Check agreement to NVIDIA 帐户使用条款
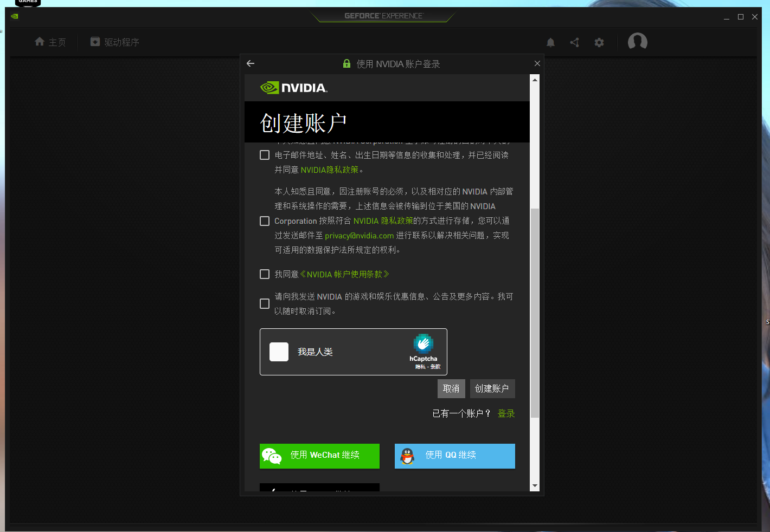 tap(264, 274)
